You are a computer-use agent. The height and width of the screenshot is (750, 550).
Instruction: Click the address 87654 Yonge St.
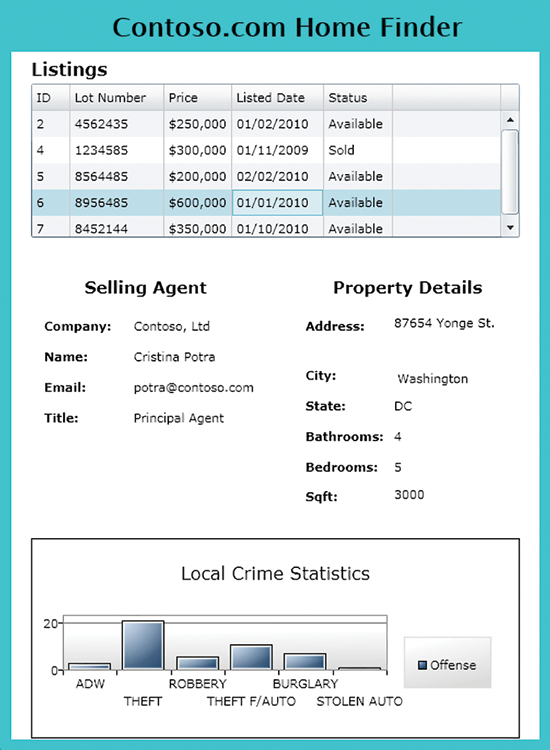point(444,324)
